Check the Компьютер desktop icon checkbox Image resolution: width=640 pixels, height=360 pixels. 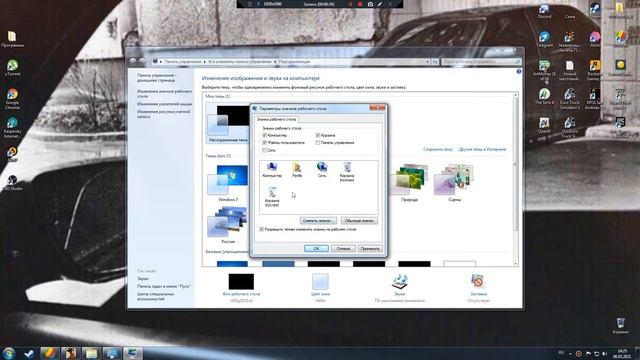click(264, 135)
